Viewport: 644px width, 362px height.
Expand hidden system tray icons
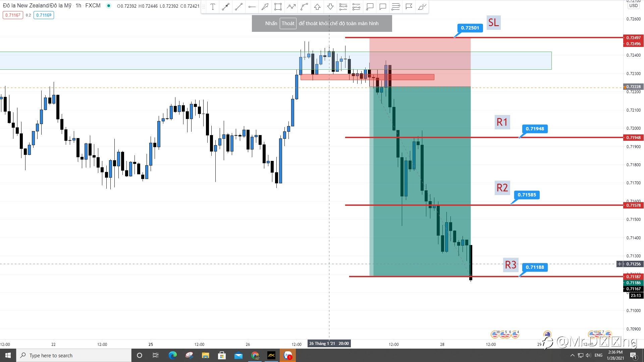point(572,355)
